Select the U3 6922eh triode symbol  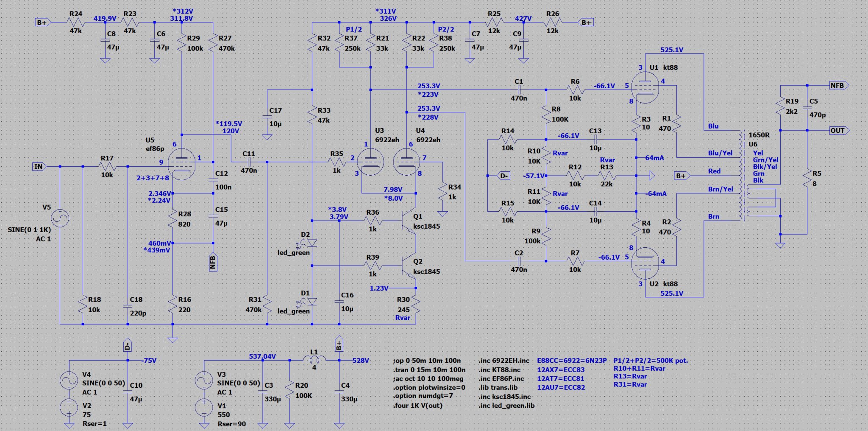tap(370, 162)
